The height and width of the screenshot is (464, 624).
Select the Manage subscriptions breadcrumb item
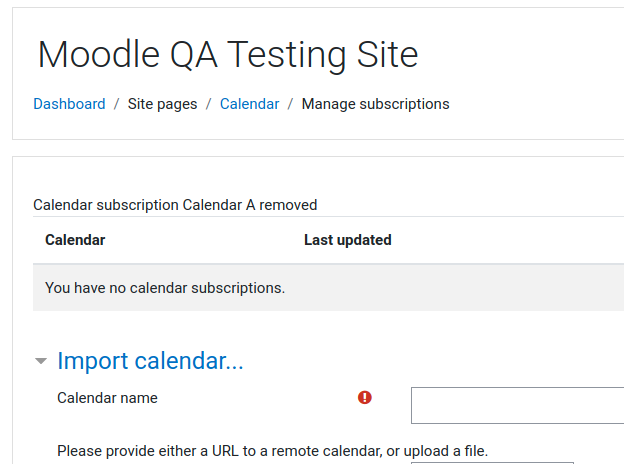375,104
